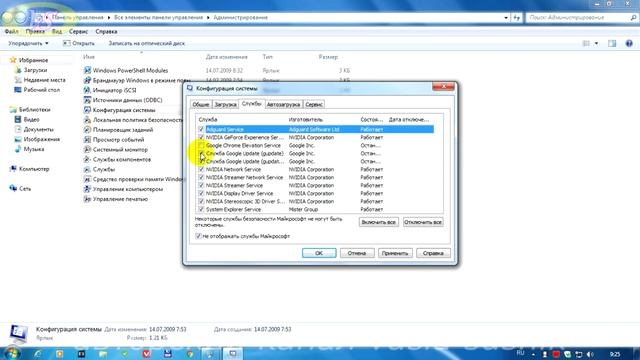Click the Explorer change-view icon
The image size is (640, 360).
point(586,43)
